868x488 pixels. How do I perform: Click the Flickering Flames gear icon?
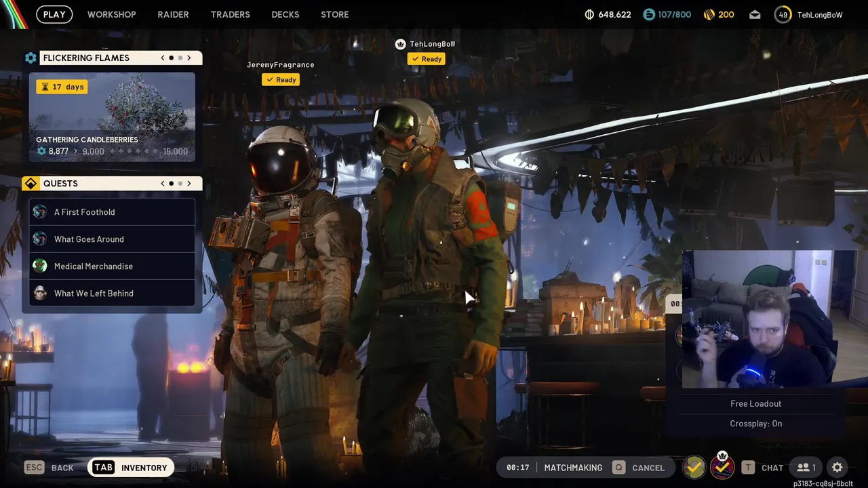[x=31, y=58]
